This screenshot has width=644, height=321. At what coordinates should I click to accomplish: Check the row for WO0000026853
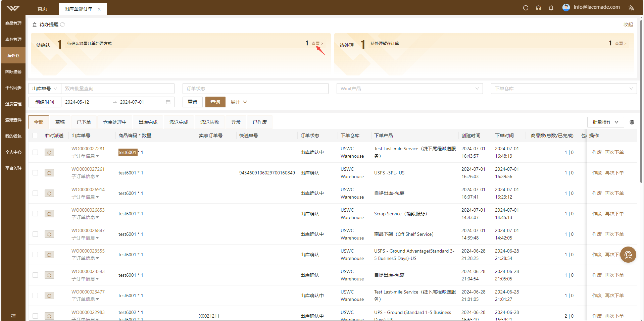(x=35, y=214)
